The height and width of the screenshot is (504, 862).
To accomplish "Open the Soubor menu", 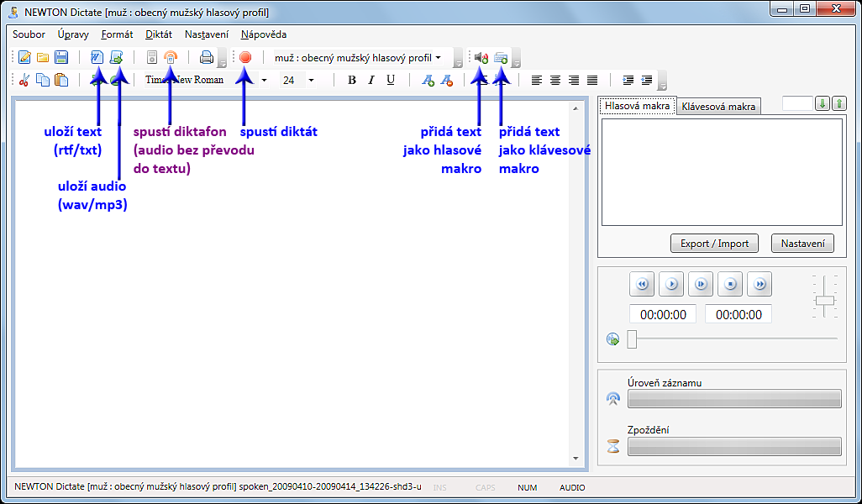I will click(29, 34).
